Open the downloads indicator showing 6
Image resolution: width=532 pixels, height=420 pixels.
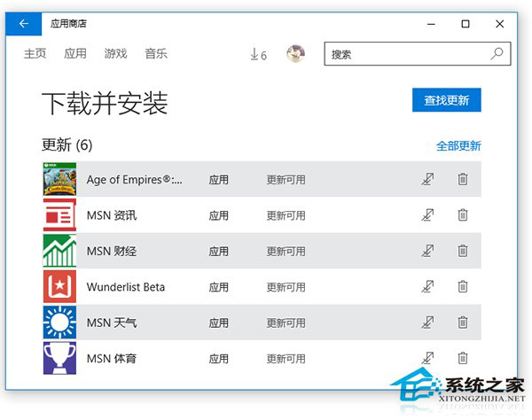point(259,54)
